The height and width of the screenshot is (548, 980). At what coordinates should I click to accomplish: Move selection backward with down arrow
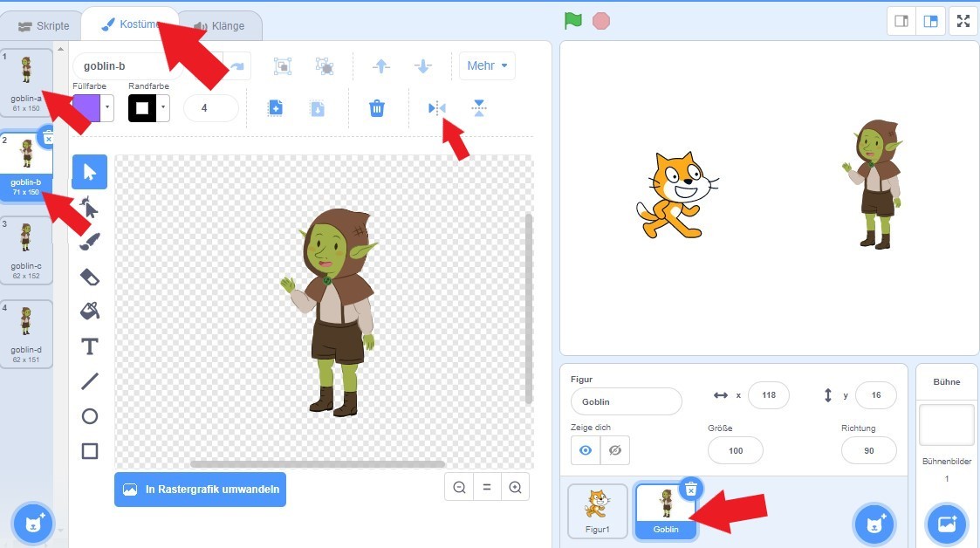[x=423, y=65]
